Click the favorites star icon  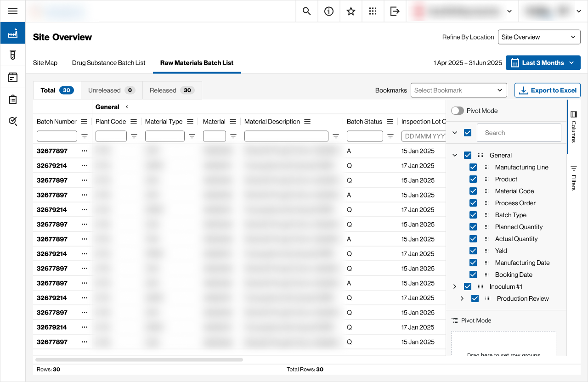pyautogui.click(x=351, y=11)
